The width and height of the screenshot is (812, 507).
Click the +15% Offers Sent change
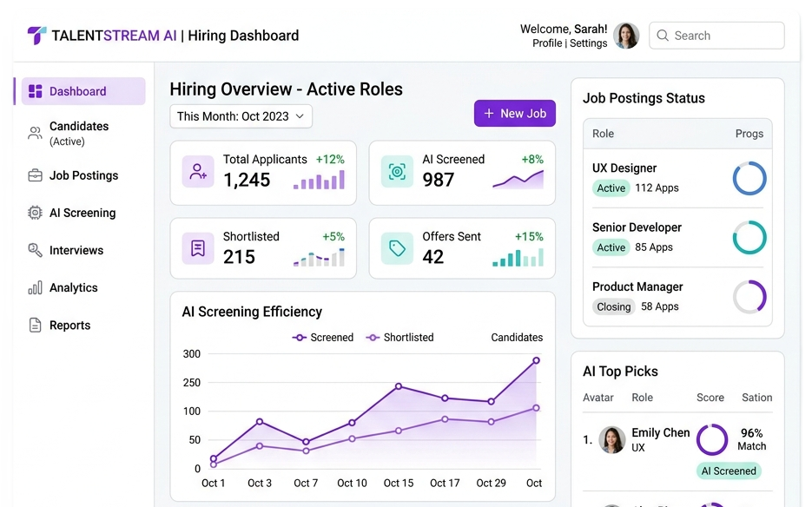(x=529, y=237)
